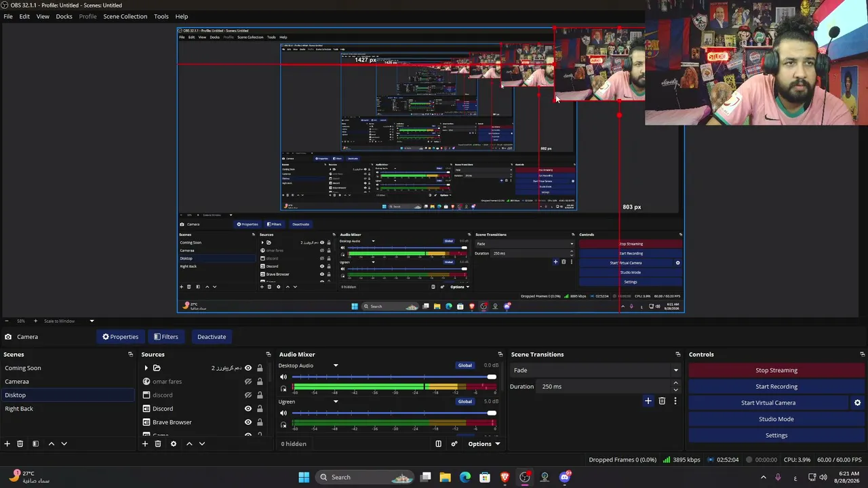Move scene down arrow in Scenes panel

coord(64,444)
